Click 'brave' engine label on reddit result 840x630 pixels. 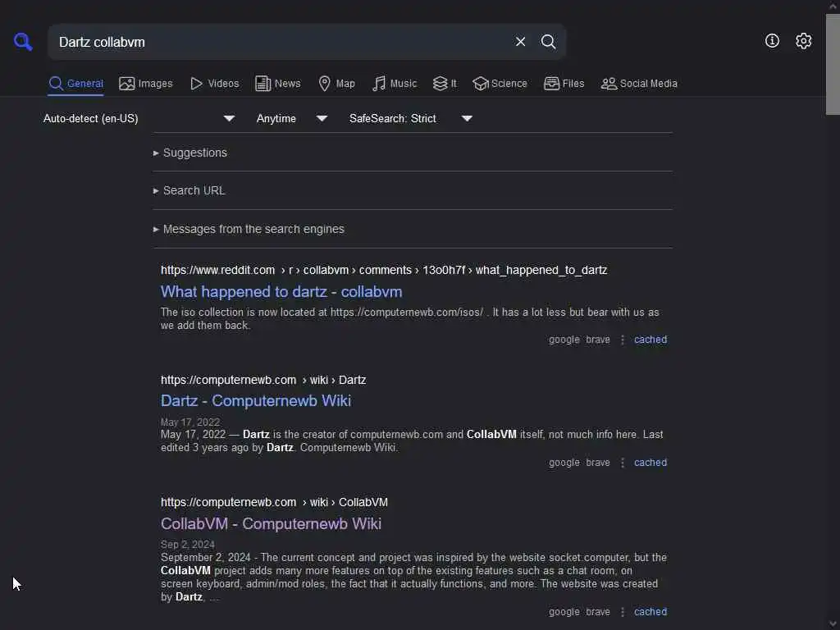[x=598, y=340]
